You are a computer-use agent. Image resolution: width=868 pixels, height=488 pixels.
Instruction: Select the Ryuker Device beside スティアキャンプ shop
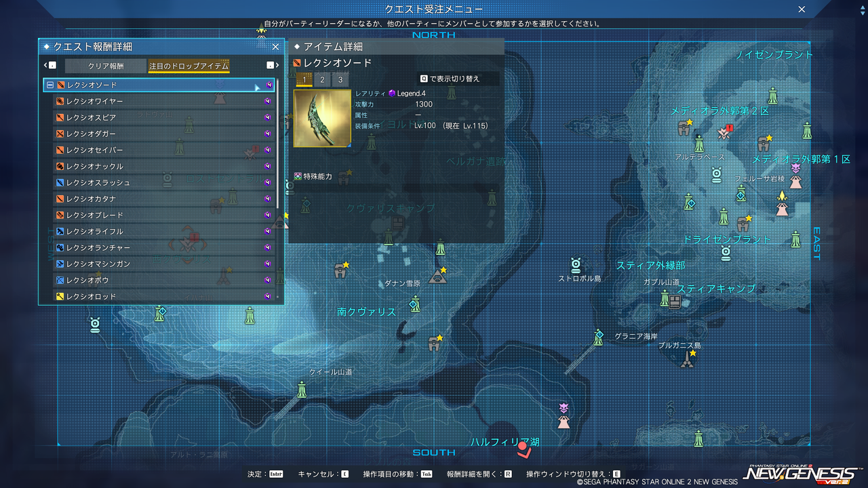tap(665, 298)
